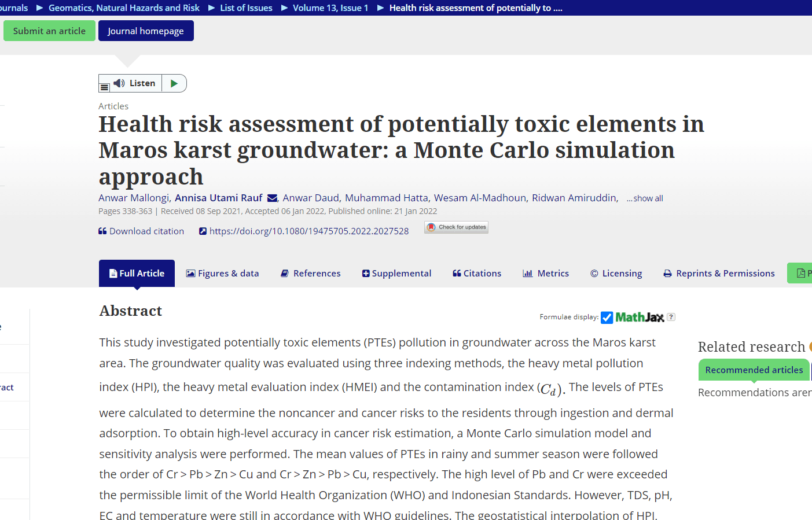This screenshot has width=812, height=520.
Task: Click Download citation link
Action: click(141, 231)
